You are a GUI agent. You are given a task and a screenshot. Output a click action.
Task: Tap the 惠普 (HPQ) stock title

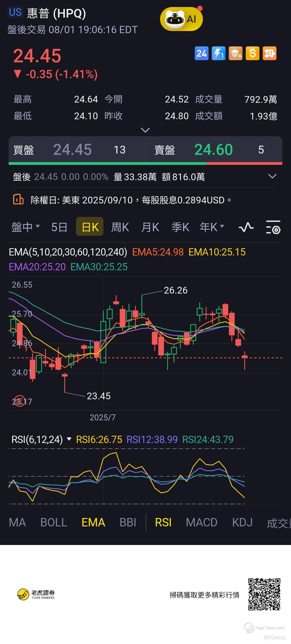[x=57, y=13]
